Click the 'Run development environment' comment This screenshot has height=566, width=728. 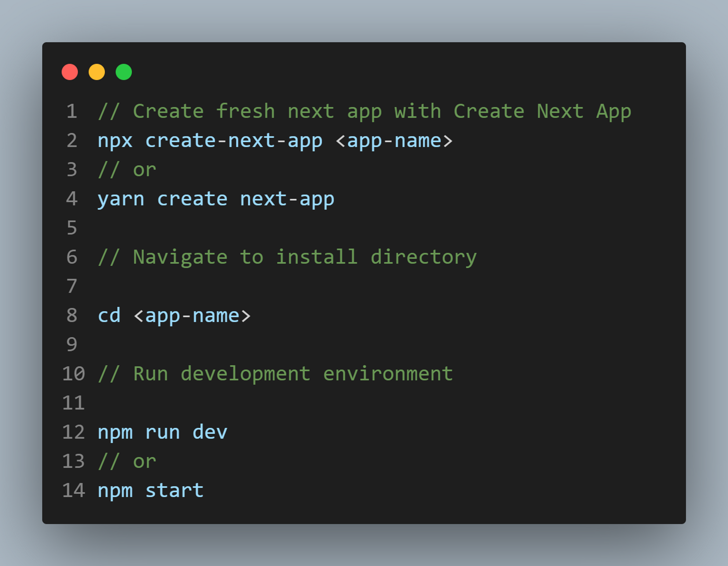(293, 374)
